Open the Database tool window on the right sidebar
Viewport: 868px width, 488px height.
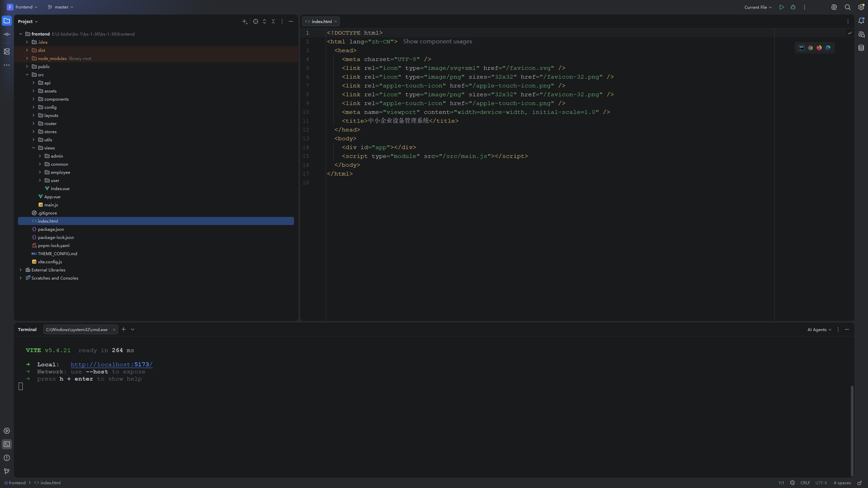click(x=861, y=48)
